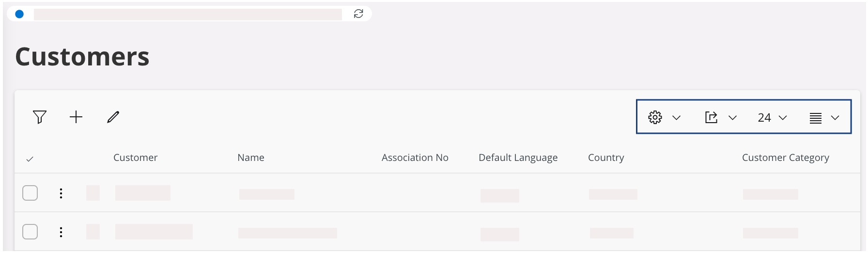Click the row density lines icon
868x254 pixels.
(816, 118)
